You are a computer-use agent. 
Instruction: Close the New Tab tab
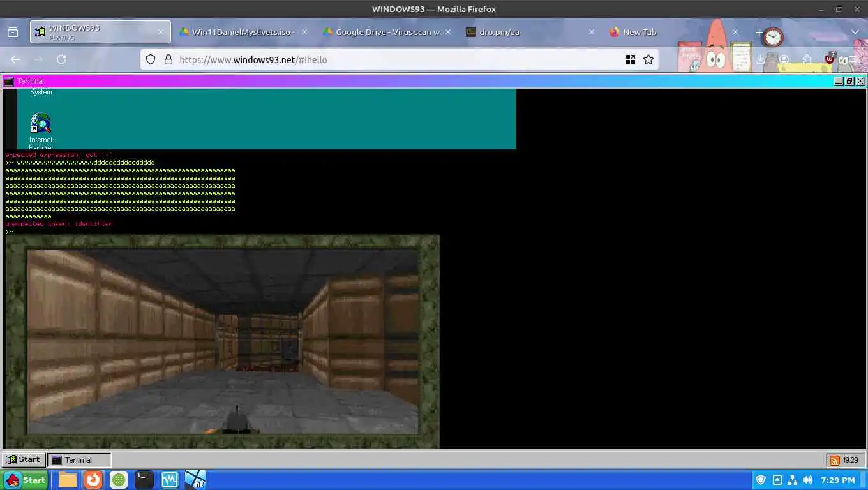click(x=735, y=32)
